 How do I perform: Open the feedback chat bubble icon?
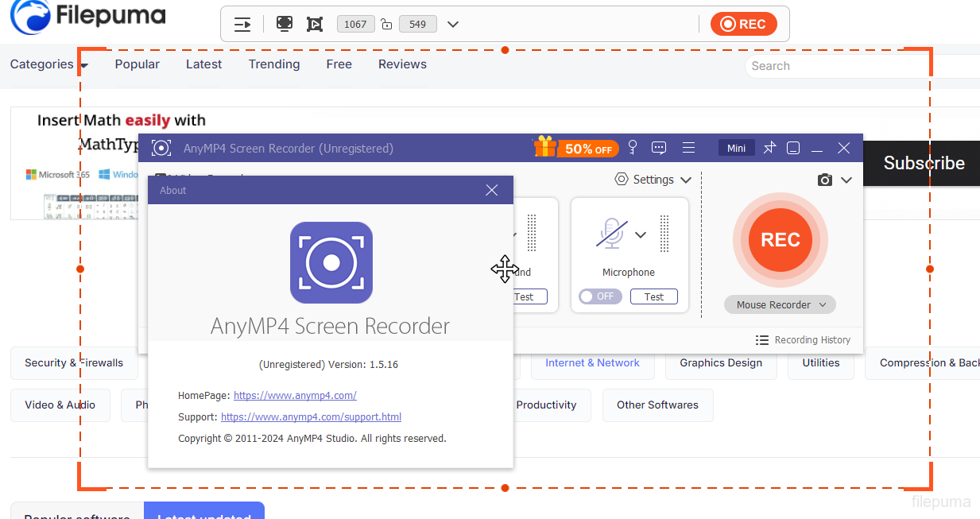tap(659, 148)
